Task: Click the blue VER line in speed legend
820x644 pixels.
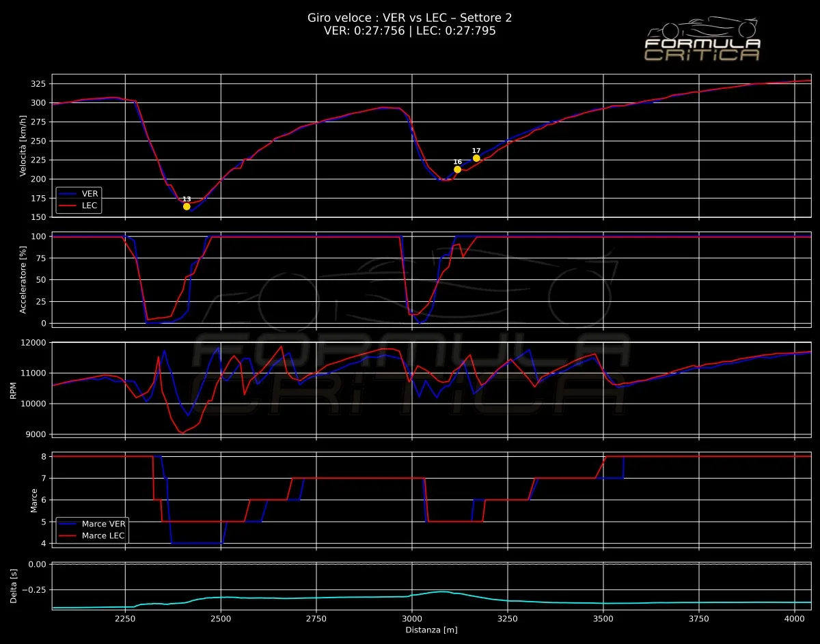Action: point(68,194)
